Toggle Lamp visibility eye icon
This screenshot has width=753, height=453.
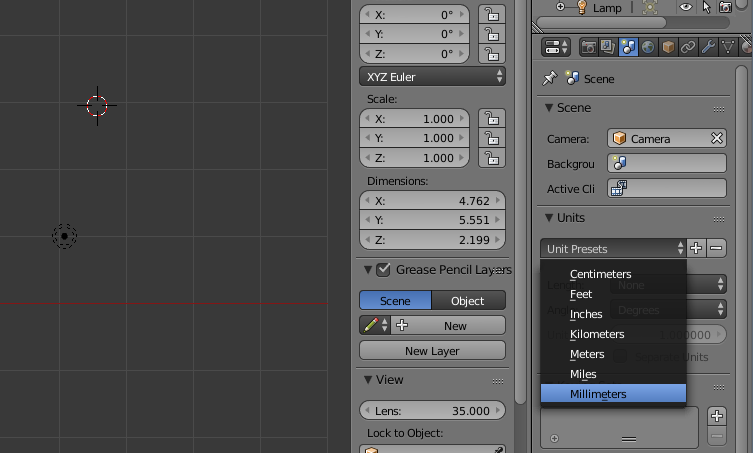686,7
